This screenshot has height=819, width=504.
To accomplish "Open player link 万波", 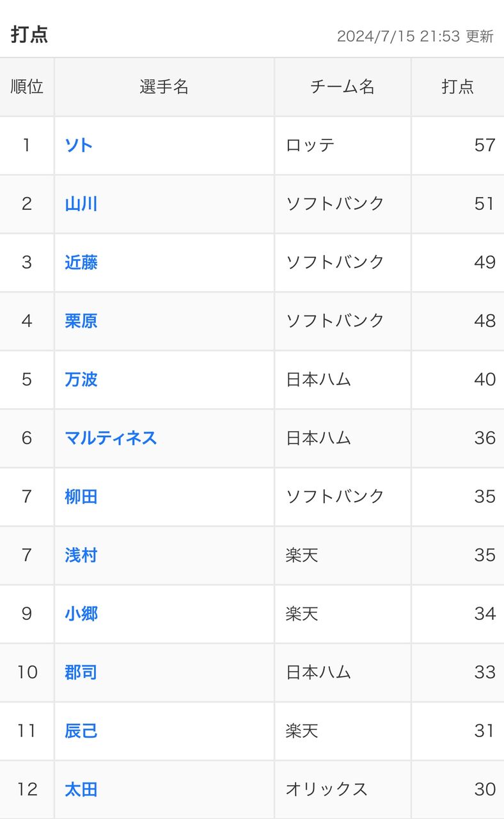I will (x=81, y=379).
